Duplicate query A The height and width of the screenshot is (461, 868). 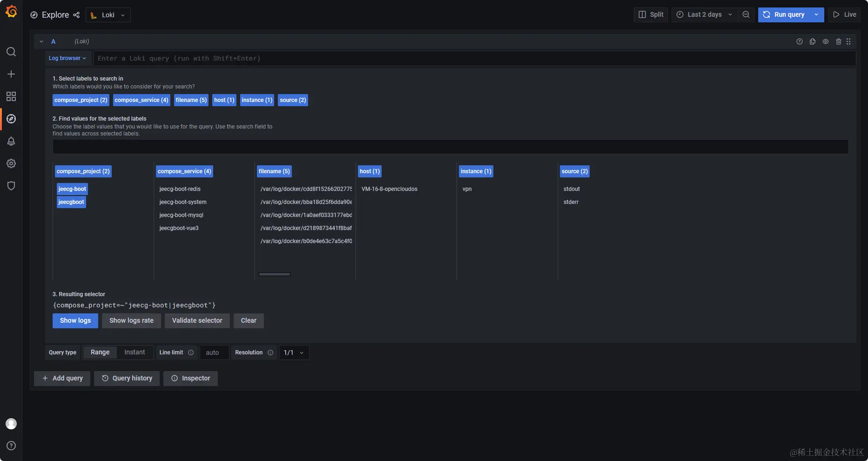813,41
